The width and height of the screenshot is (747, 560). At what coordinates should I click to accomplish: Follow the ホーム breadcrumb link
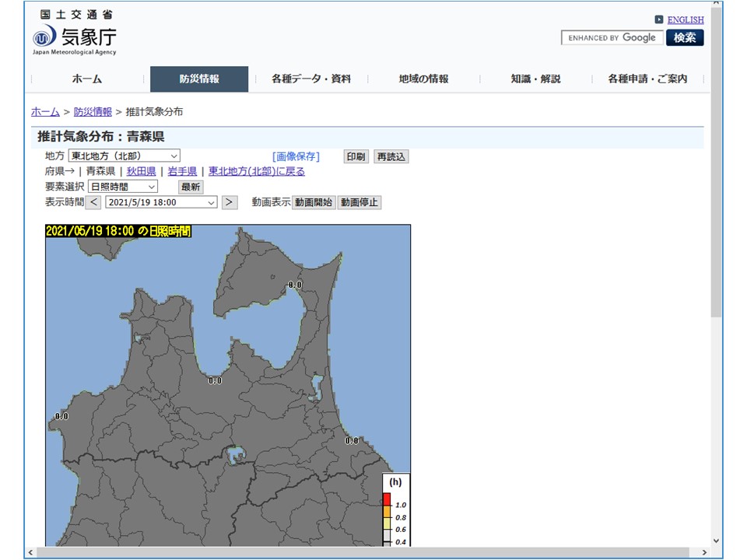[45, 112]
